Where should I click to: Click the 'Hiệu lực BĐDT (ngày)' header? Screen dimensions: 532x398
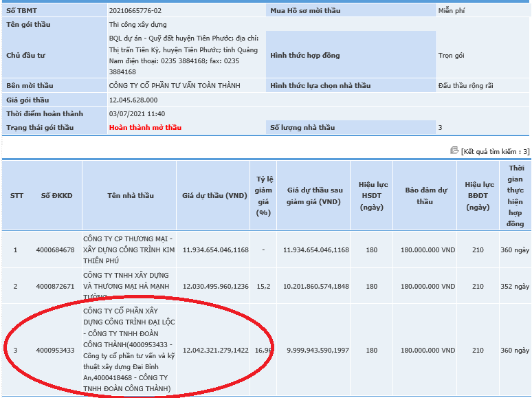[x=478, y=196]
